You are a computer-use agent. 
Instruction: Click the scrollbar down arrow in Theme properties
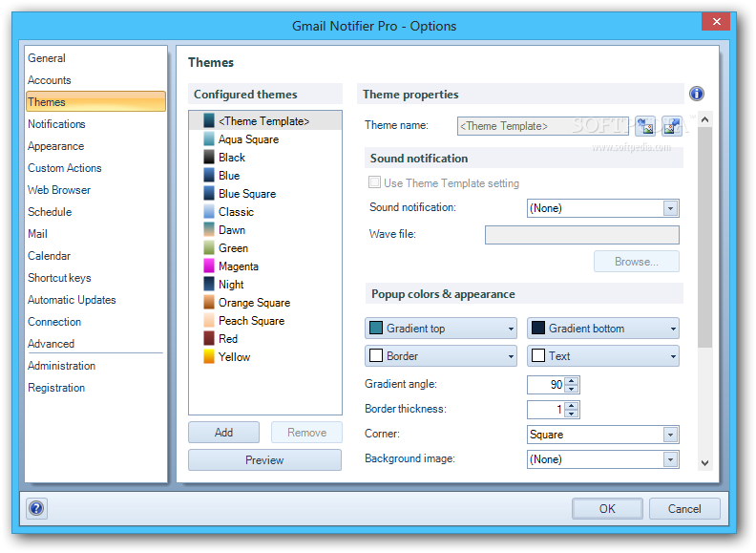(704, 463)
